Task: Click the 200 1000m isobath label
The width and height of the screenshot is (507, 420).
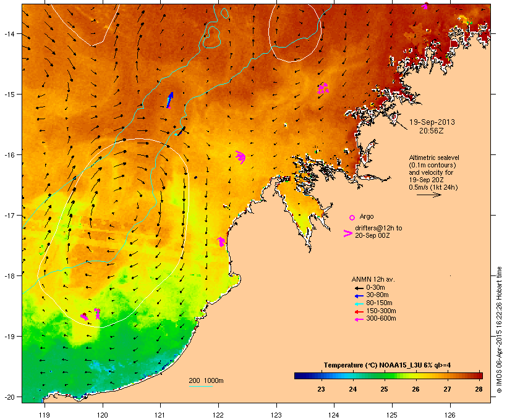Action: click(x=206, y=380)
